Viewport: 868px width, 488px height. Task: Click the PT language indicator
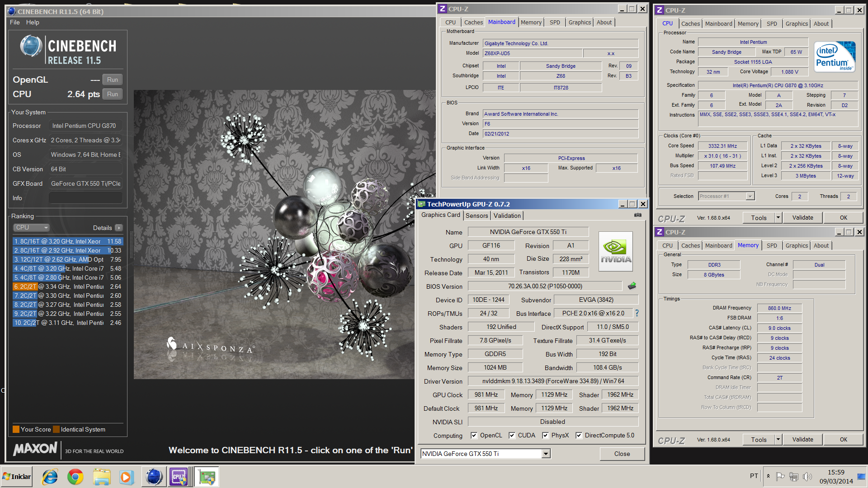pos(754,476)
